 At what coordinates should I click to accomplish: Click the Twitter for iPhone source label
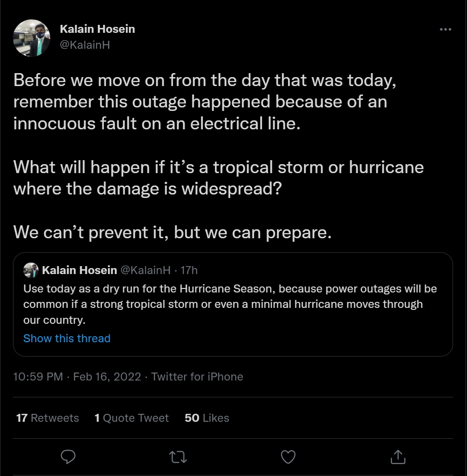pos(197,377)
